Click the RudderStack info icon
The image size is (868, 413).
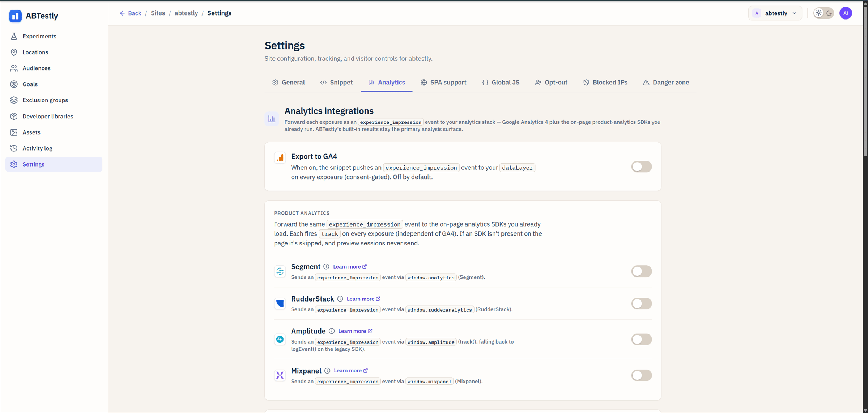click(x=340, y=299)
